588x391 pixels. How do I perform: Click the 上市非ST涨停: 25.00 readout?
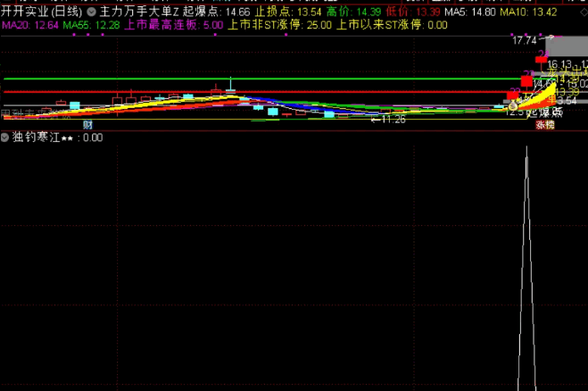[280, 25]
